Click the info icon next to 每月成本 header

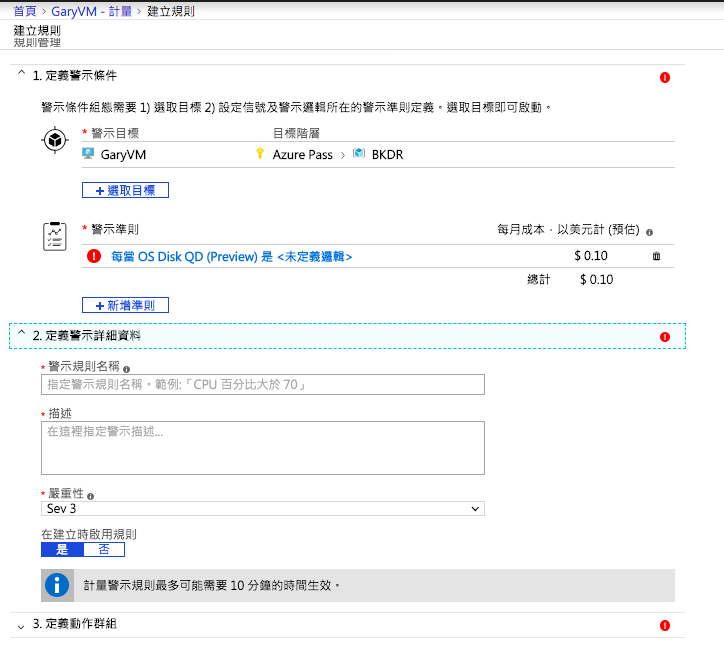[x=649, y=232]
